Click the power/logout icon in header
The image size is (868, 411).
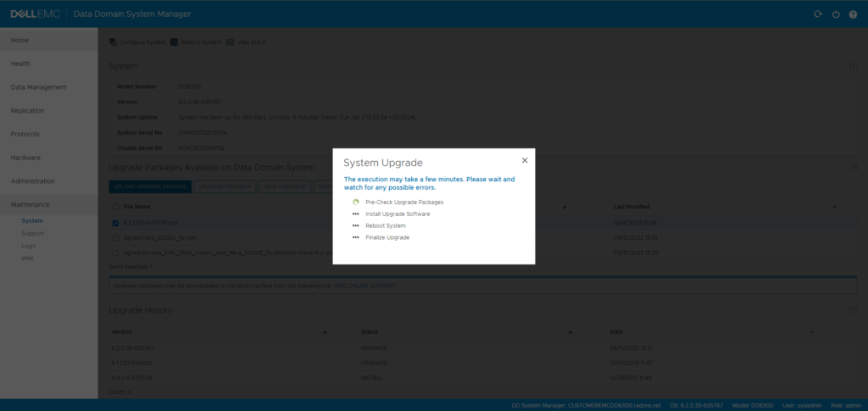(836, 14)
